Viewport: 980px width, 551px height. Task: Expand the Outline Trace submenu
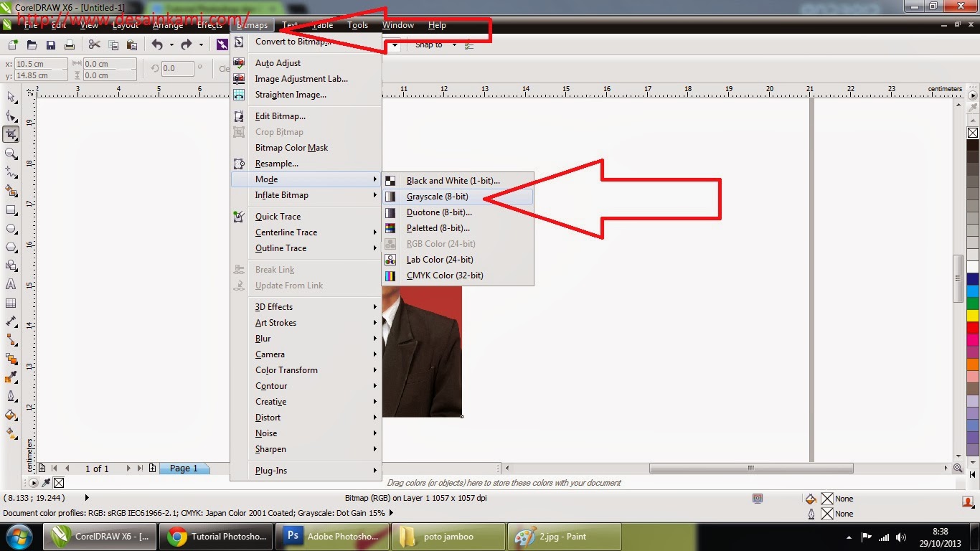point(306,248)
